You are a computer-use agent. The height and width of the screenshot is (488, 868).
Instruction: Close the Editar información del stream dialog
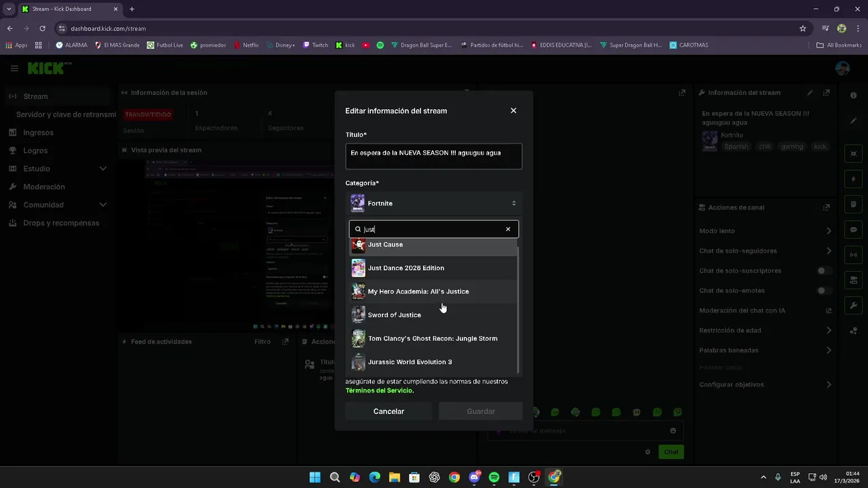coord(513,110)
